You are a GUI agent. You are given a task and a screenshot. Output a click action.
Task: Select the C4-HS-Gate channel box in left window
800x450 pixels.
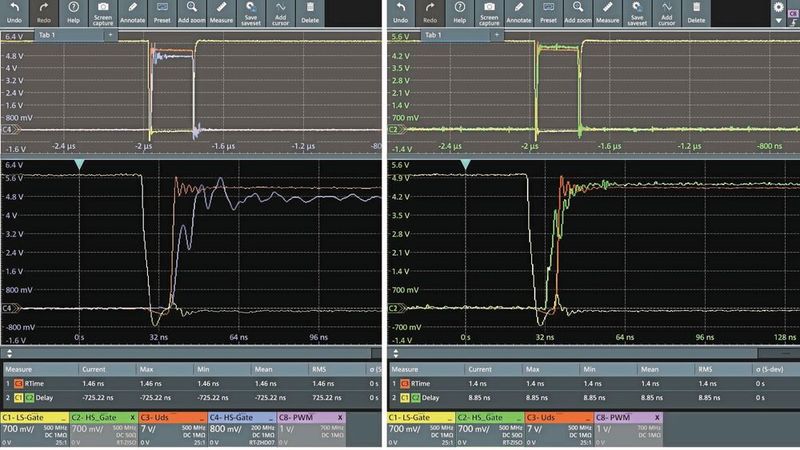(x=242, y=428)
